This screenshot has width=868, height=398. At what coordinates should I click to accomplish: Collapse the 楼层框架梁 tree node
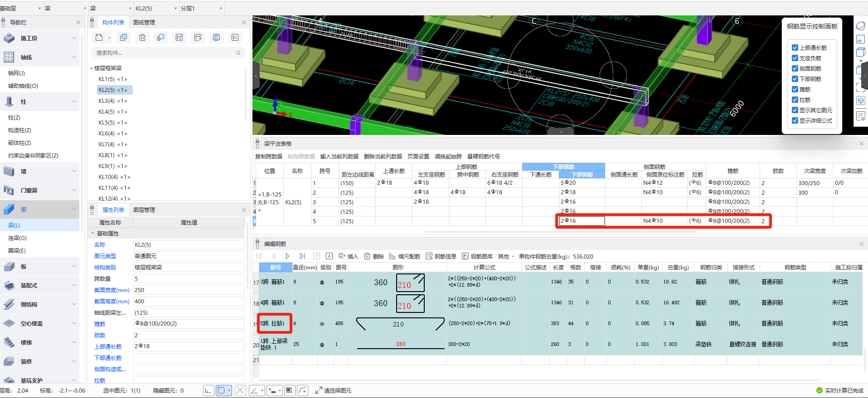coord(91,68)
